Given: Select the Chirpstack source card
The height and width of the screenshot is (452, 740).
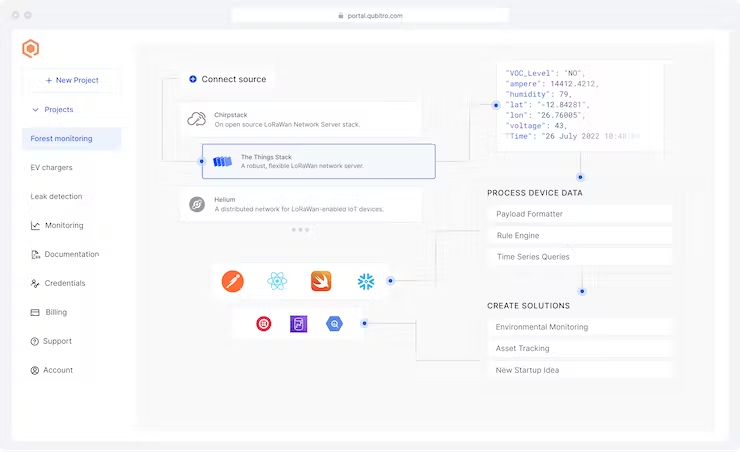Looking at the screenshot, I should 301,119.
